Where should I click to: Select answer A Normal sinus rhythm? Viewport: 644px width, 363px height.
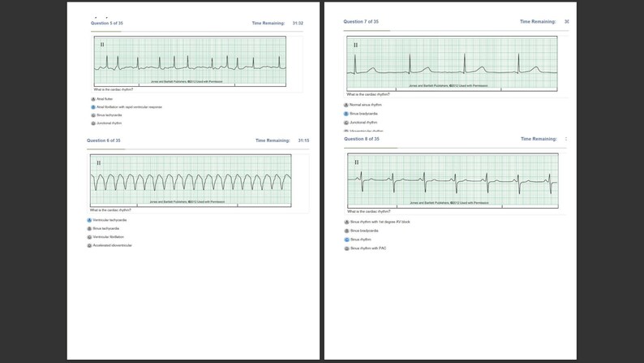(x=363, y=105)
